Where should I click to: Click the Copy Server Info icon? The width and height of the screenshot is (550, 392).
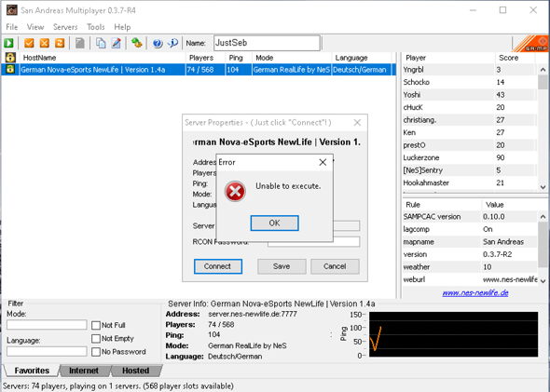(101, 43)
